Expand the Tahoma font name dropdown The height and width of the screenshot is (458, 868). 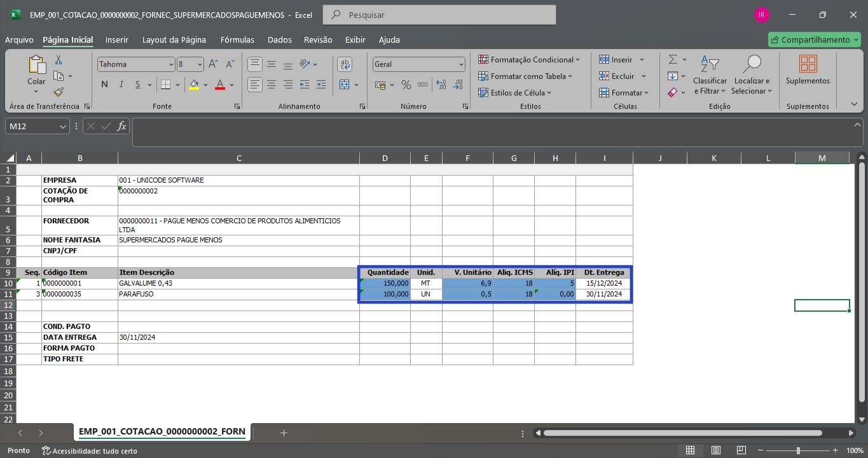171,64
